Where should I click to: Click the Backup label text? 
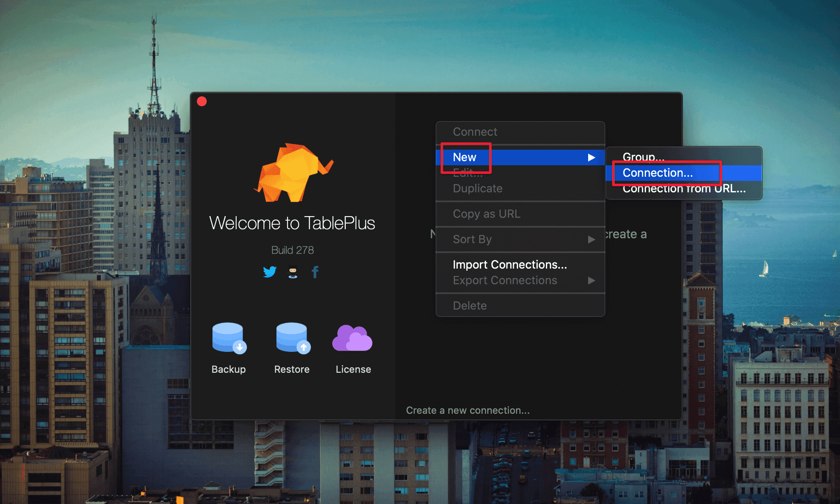coord(228,369)
